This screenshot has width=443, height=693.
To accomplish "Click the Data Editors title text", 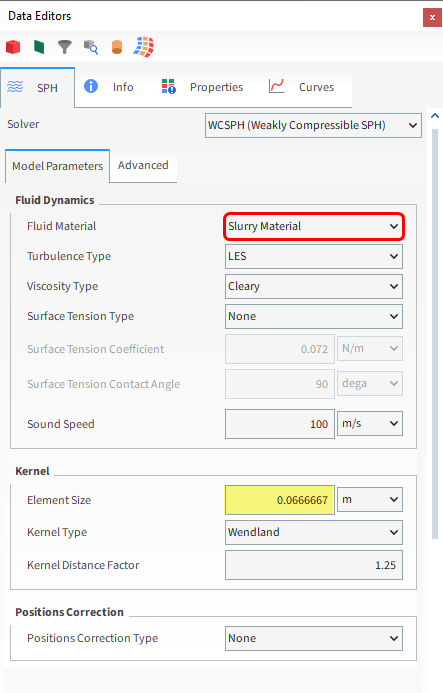I will [39, 16].
